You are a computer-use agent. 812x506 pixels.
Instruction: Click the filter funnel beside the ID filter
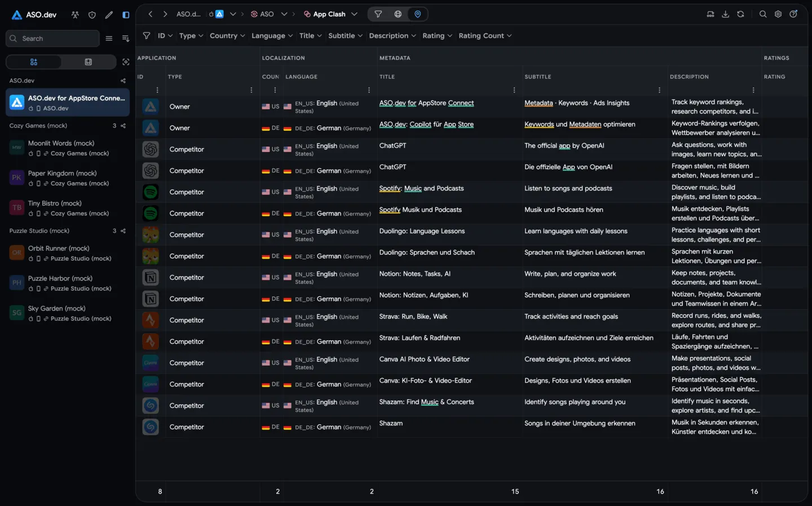tap(147, 35)
